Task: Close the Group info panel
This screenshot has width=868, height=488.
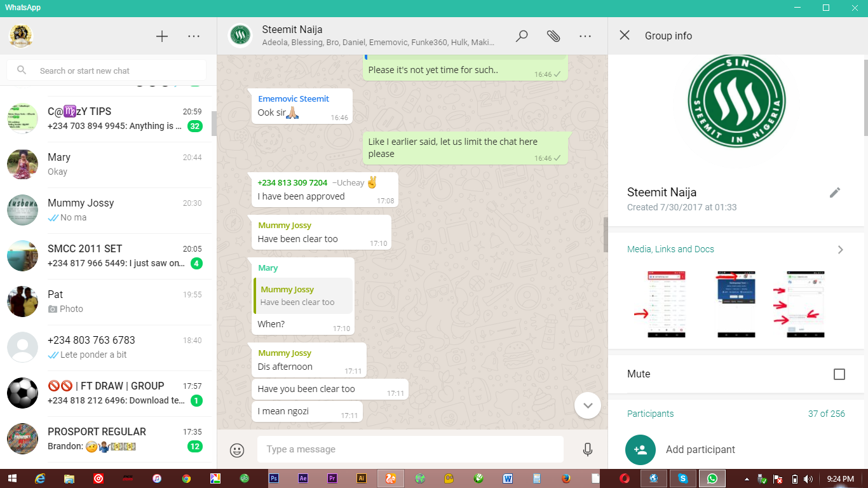Action: click(625, 36)
